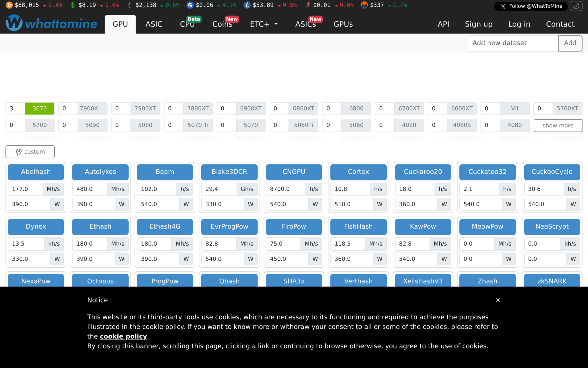Viewport: 588px width, 368px height.
Task: Open the ETC+ dropdown menu
Action: click(x=264, y=24)
